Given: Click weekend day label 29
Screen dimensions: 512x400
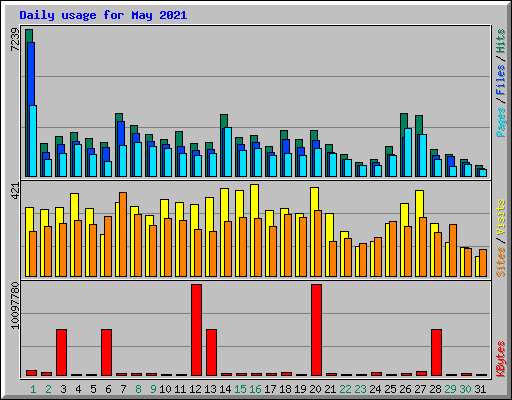Looking at the screenshot, I should point(450,389).
